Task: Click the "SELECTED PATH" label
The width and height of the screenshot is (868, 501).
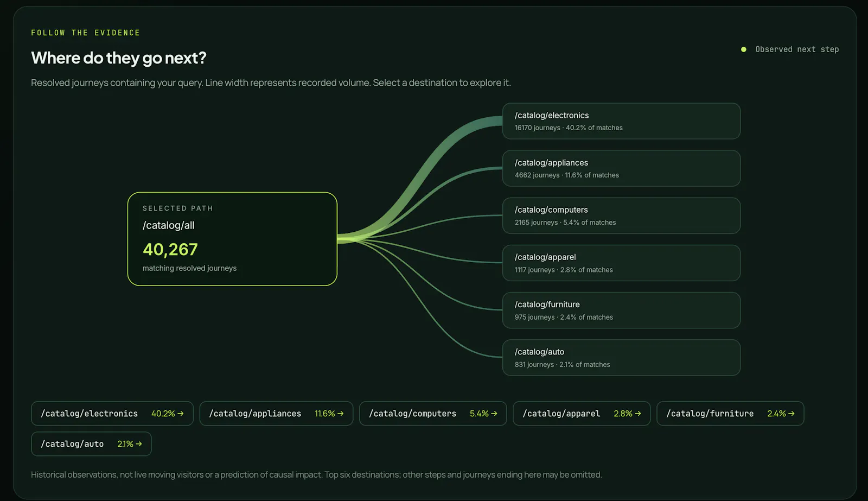Action: pos(178,208)
